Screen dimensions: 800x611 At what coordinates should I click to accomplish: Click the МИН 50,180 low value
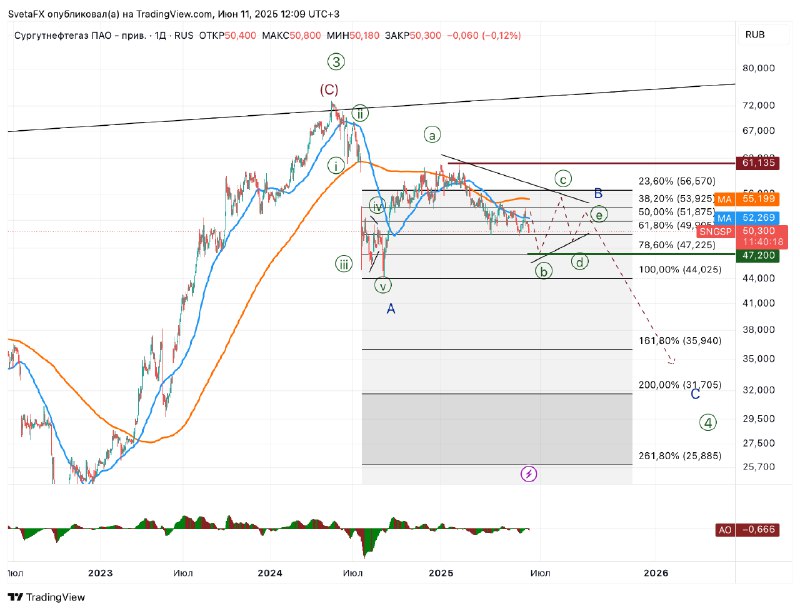pos(353,35)
